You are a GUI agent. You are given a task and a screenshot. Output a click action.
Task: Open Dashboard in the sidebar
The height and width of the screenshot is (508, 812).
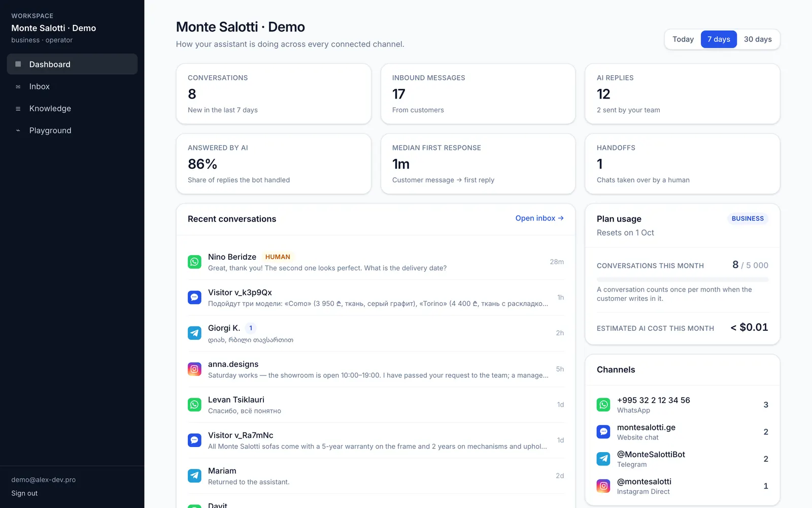[72, 64]
